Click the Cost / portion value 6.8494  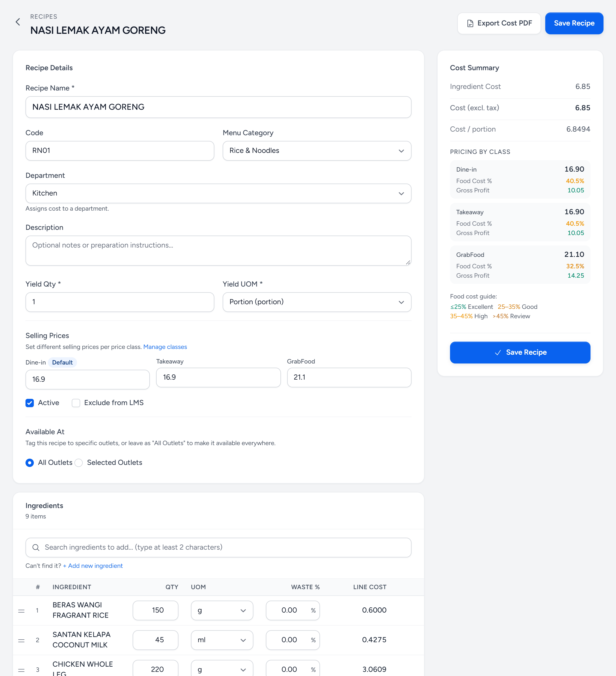578,129
